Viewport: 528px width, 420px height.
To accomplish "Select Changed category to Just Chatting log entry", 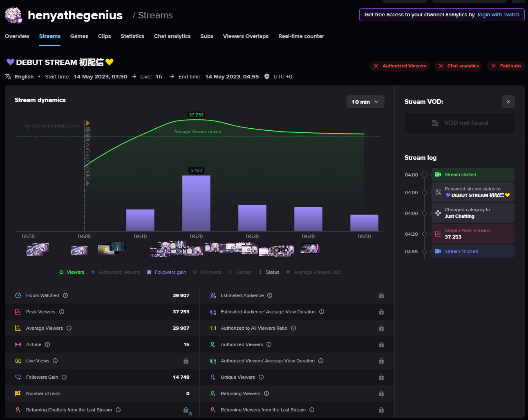I will (473, 213).
